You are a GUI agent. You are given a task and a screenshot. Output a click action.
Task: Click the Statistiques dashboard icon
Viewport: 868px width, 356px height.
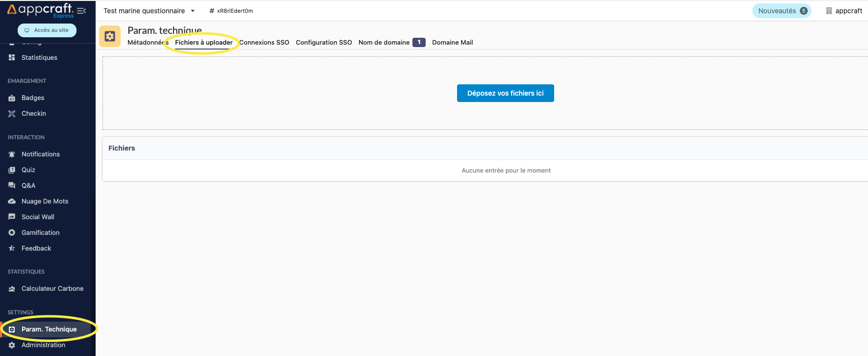point(12,58)
